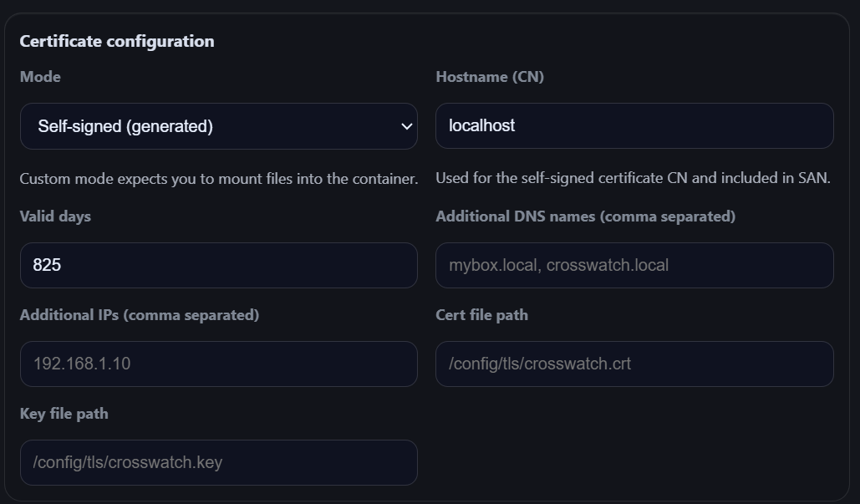Image resolution: width=860 pixels, height=504 pixels.
Task: Click the Cert file path label
Action: point(481,315)
